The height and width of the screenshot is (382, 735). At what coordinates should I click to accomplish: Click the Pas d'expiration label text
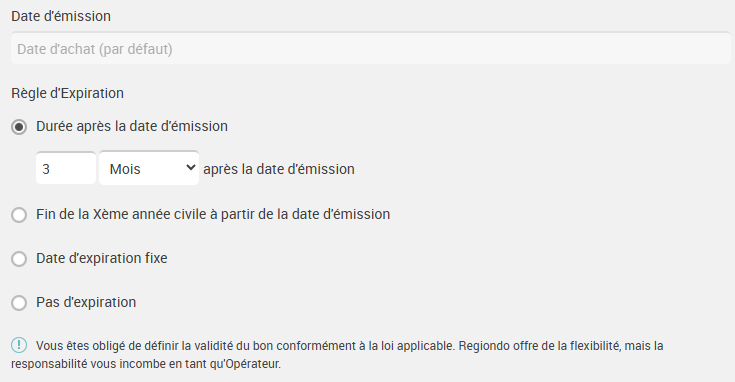(86, 302)
